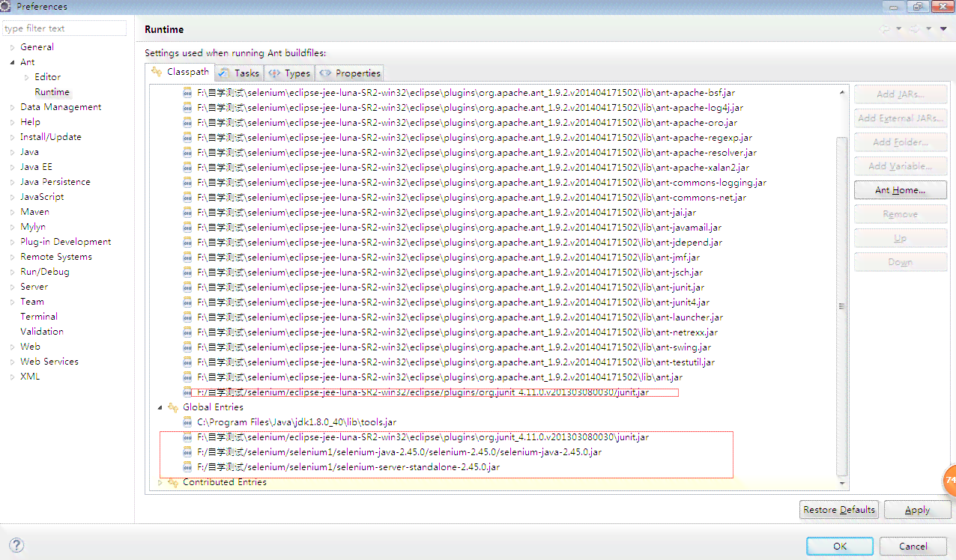Click jar icon of ant-junit.jar entry
Screen dimensions: 956x560
click(x=187, y=287)
